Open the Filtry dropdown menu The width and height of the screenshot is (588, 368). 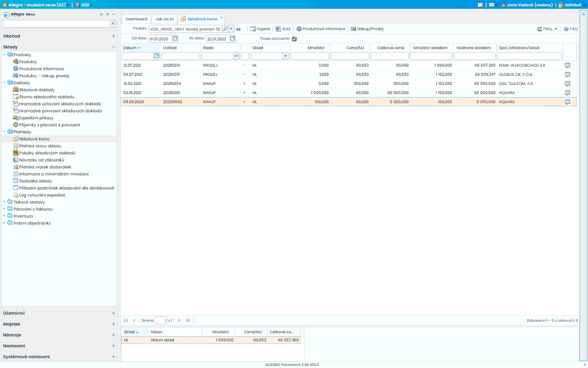tap(547, 29)
